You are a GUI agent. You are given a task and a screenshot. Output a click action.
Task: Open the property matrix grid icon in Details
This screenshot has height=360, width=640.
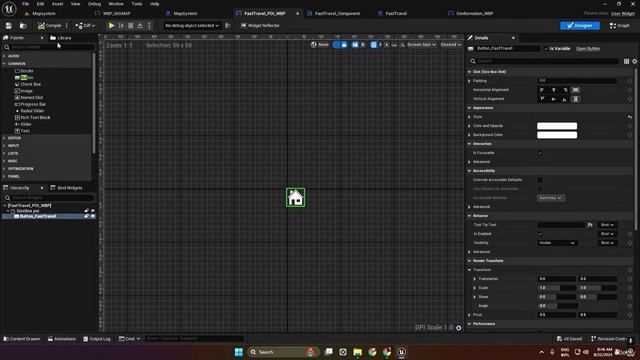626,61
